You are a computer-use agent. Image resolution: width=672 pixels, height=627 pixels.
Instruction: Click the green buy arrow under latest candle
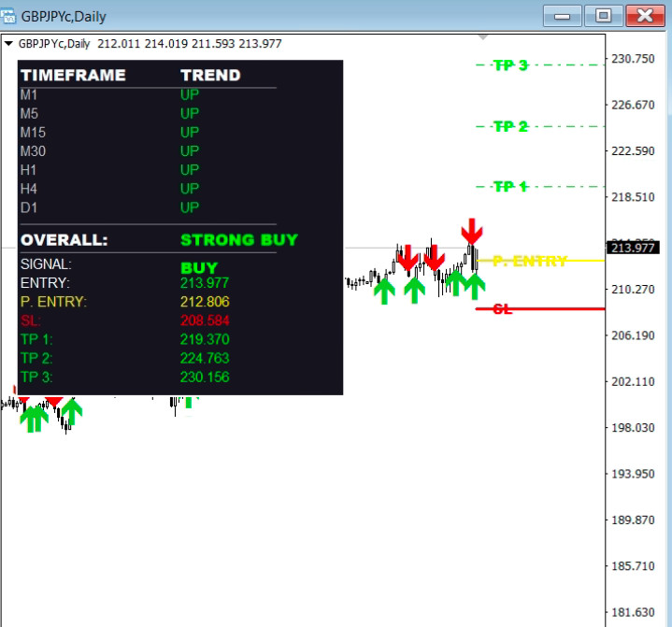pyautogui.click(x=475, y=287)
